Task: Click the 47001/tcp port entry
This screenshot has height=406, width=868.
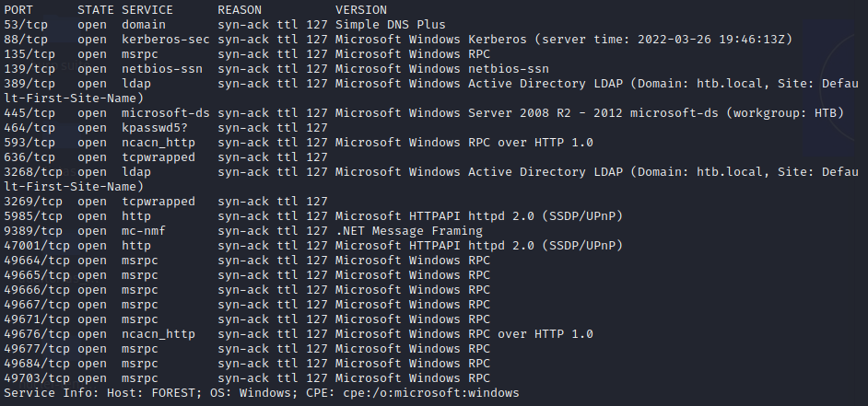Action: (x=38, y=245)
